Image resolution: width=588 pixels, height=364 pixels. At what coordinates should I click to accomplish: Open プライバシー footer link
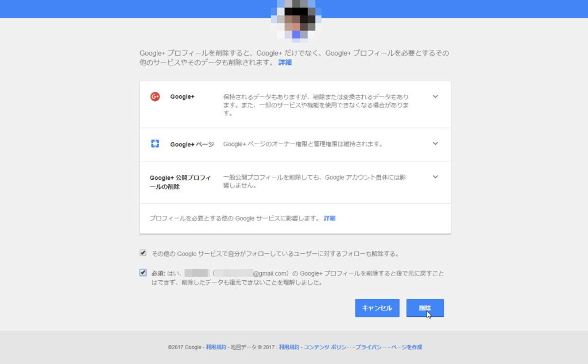pos(371,347)
